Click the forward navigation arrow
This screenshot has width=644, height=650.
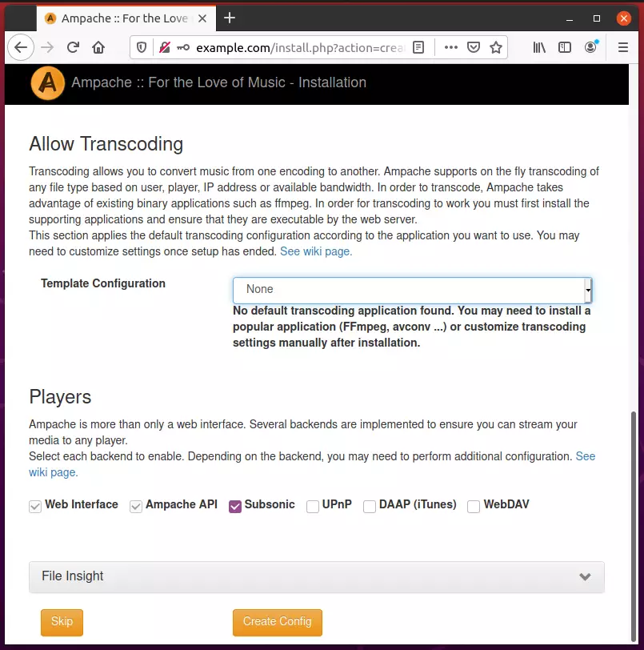(x=47, y=48)
